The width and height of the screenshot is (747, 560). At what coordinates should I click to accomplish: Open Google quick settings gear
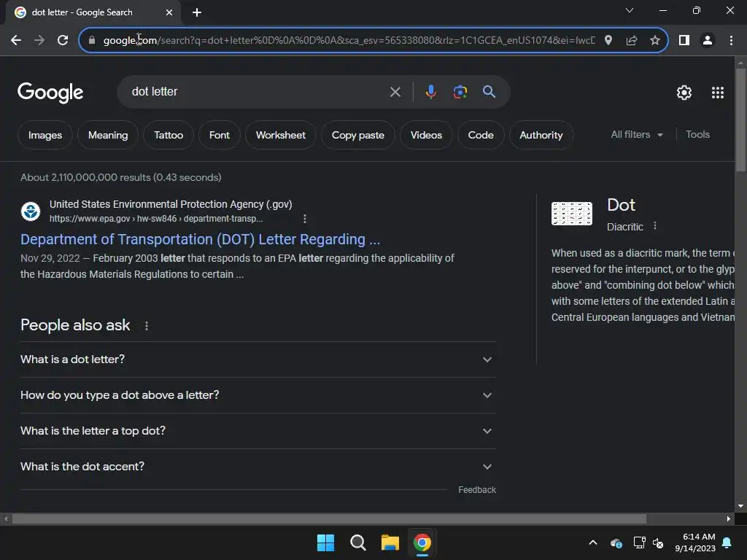684,93
